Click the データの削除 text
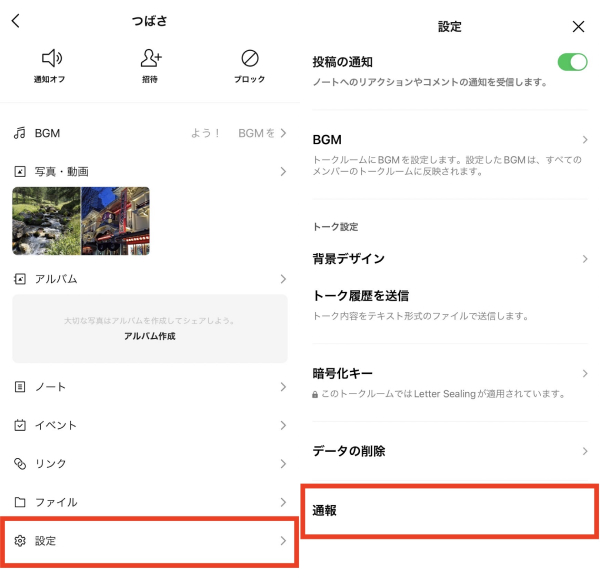Image resolution: width=600 pixels, height=578 pixels. [x=349, y=451]
